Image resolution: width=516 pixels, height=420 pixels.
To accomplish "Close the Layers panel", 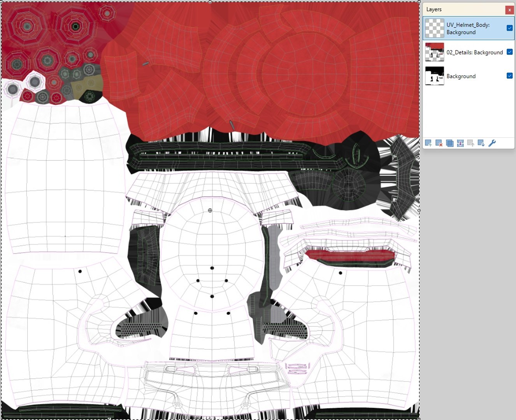I will pyautogui.click(x=509, y=10).
